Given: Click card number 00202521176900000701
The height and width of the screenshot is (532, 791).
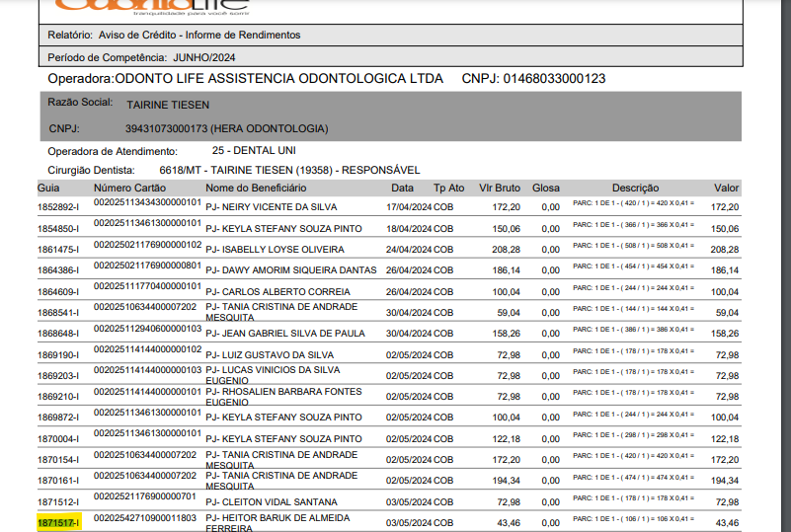Looking at the screenshot, I should click(x=145, y=496).
